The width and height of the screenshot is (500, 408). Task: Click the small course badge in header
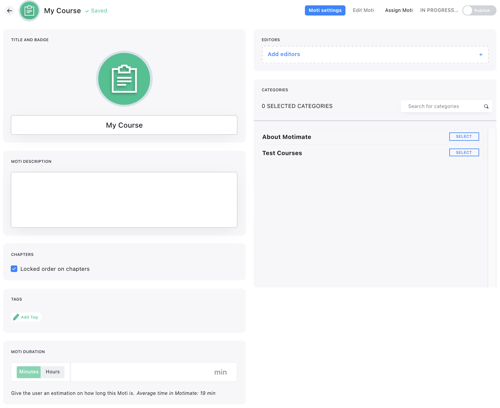(x=29, y=11)
